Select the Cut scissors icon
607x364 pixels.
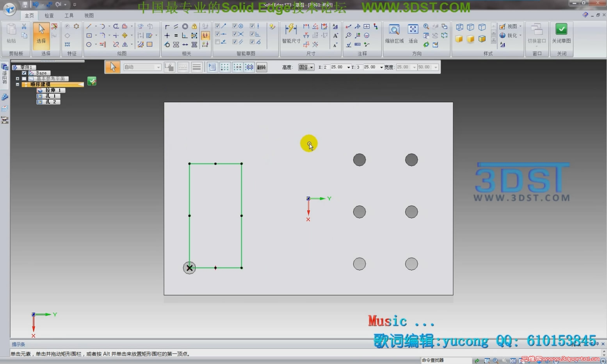tap(24, 27)
